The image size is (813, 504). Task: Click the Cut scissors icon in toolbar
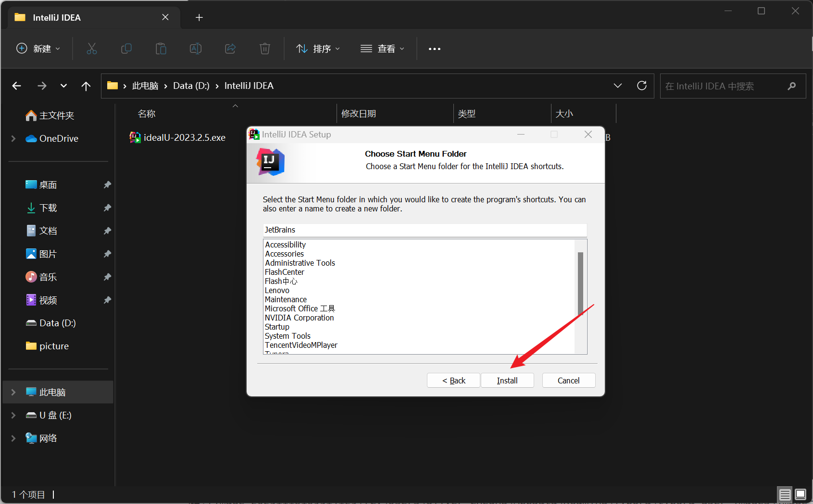coord(91,49)
